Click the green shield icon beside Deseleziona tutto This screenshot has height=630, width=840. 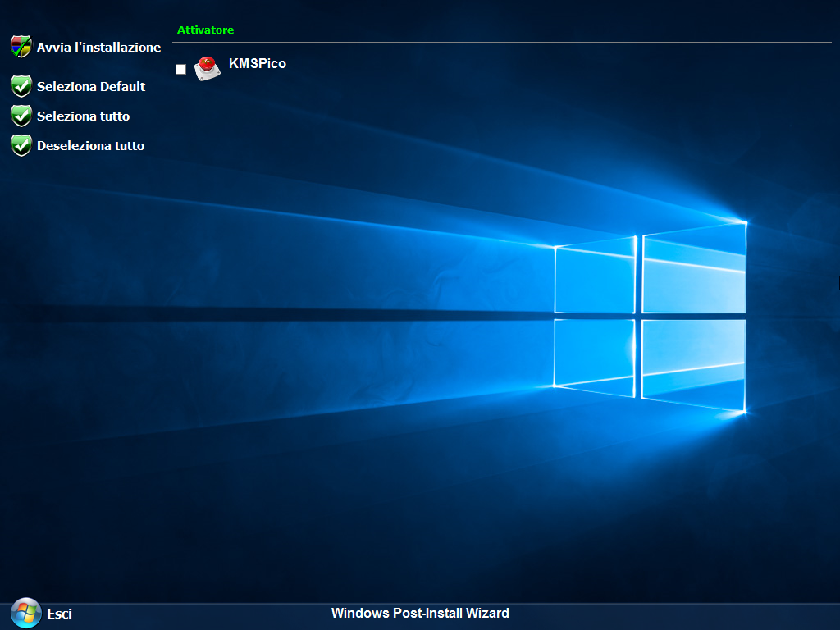21,145
